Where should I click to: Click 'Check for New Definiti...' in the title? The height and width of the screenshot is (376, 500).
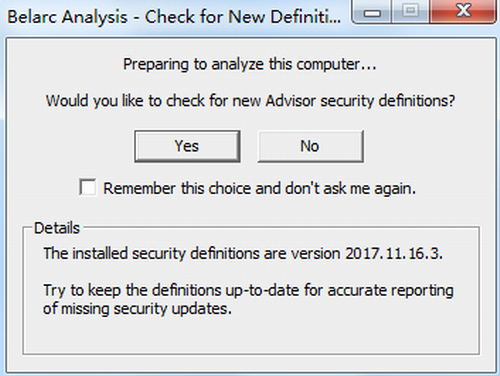[x=243, y=17]
